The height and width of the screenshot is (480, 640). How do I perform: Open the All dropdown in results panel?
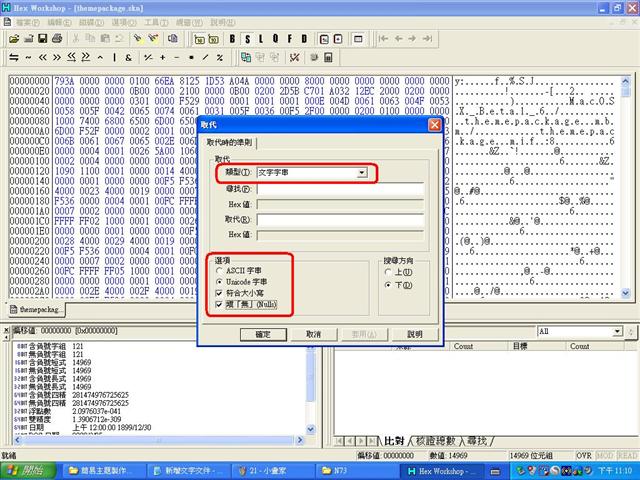pyautogui.click(x=618, y=331)
